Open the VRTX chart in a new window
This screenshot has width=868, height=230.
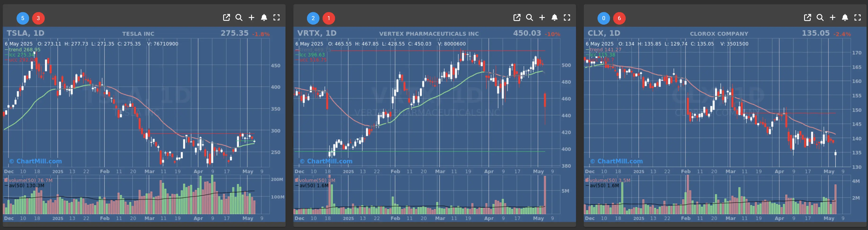click(517, 18)
